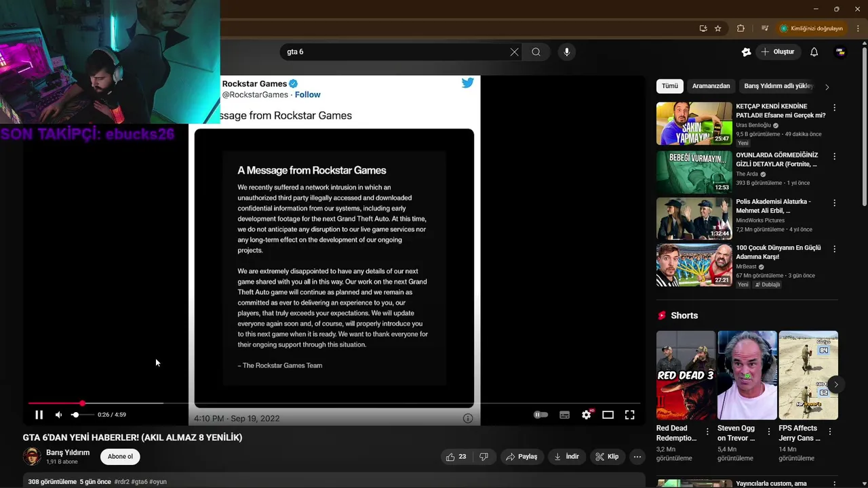The image size is (868, 488).
Task: Click the #rdr2 hashtag
Action: point(122,482)
